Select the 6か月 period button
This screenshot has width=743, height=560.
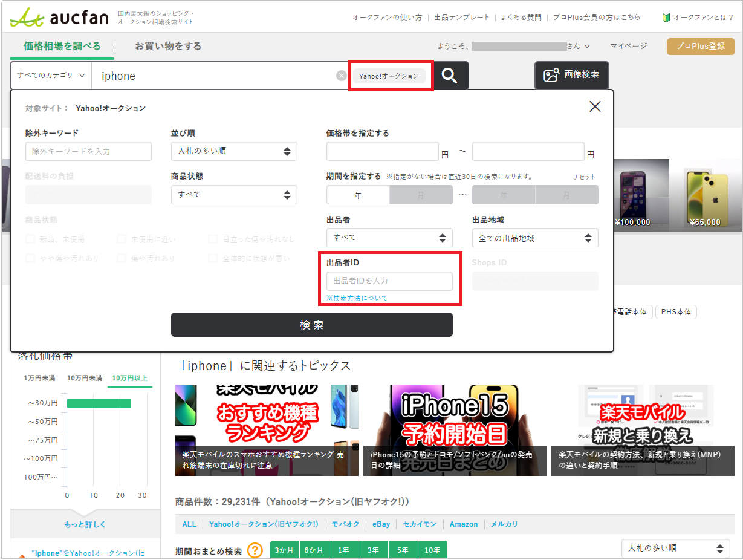(314, 550)
